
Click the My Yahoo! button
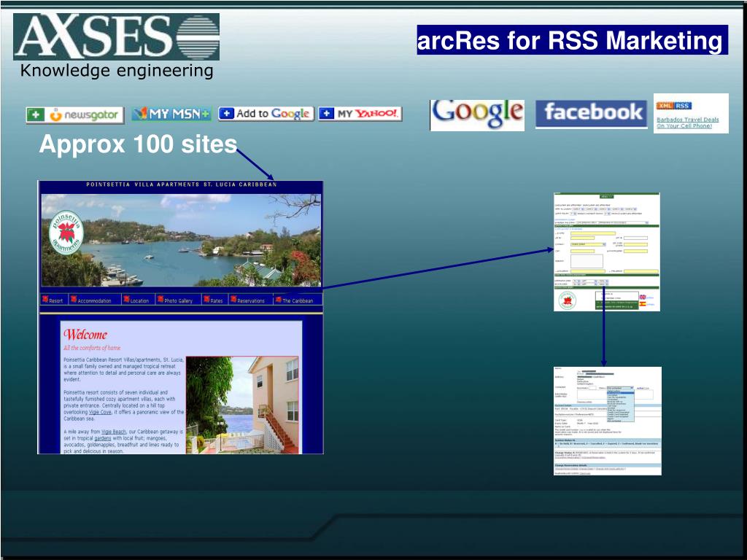pyautogui.click(x=360, y=113)
